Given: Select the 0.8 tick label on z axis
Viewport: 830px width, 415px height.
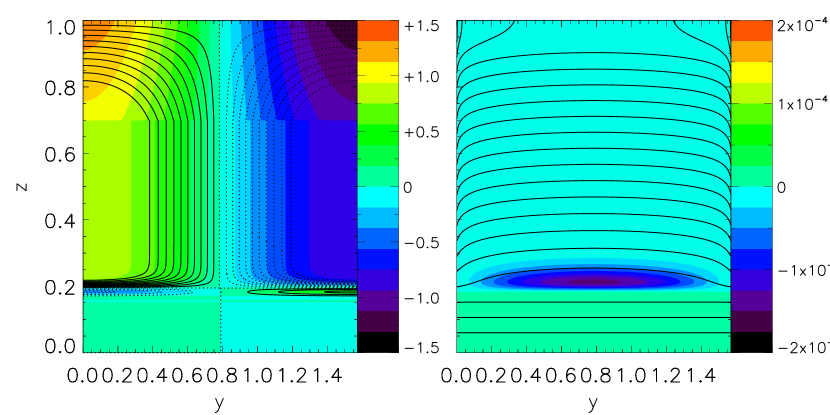Looking at the screenshot, I should click(x=59, y=87).
